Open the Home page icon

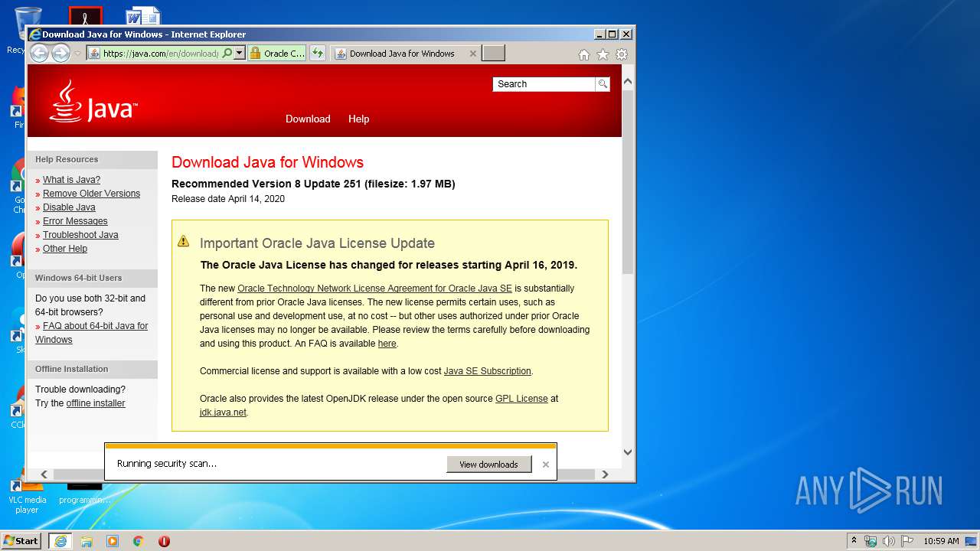tap(584, 54)
